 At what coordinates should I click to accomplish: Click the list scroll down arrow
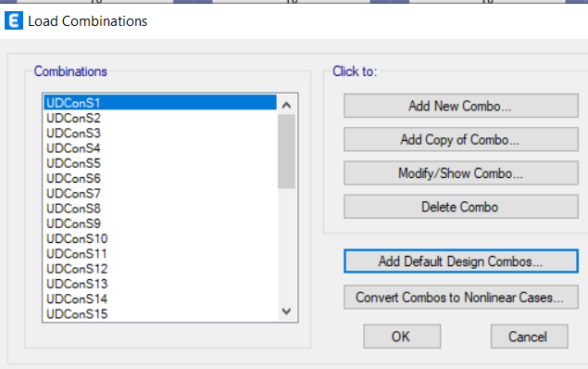(x=286, y=312)
